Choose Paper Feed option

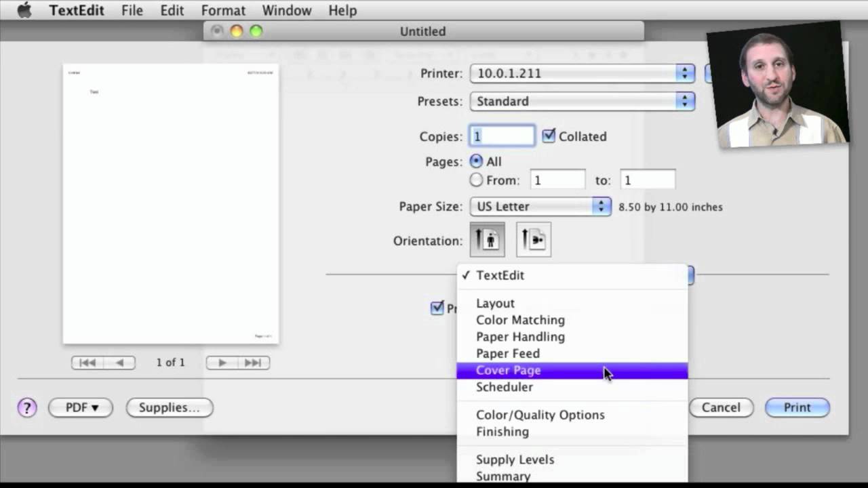click(x=572, y=353)
